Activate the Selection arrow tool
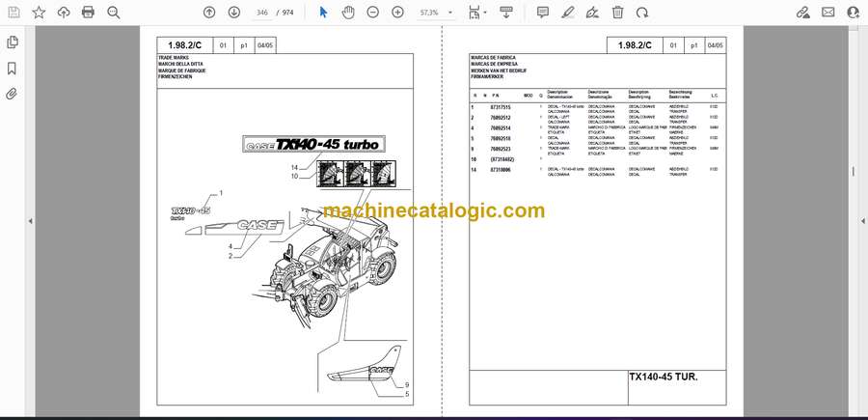Screen dimensions: 868x420 323,13
